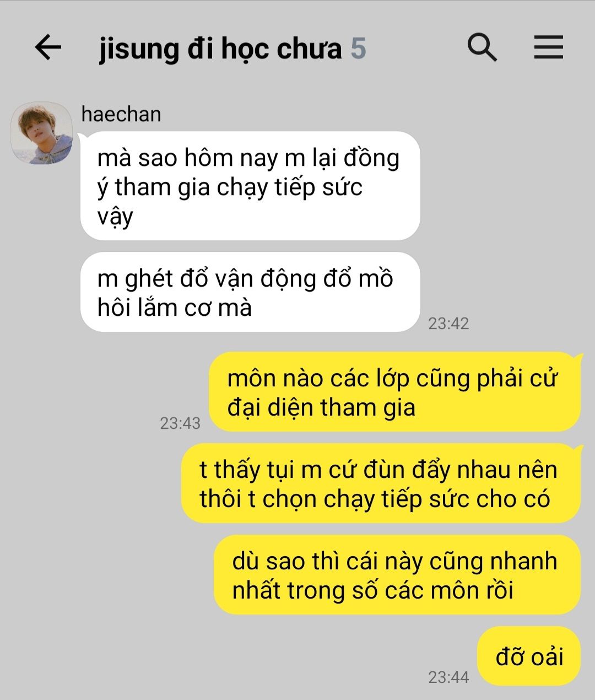Image resolution: width=595 pixels, height=700 pixels.
Task: Tap haechan's profile avatar
Action: (x=42, y=133)
